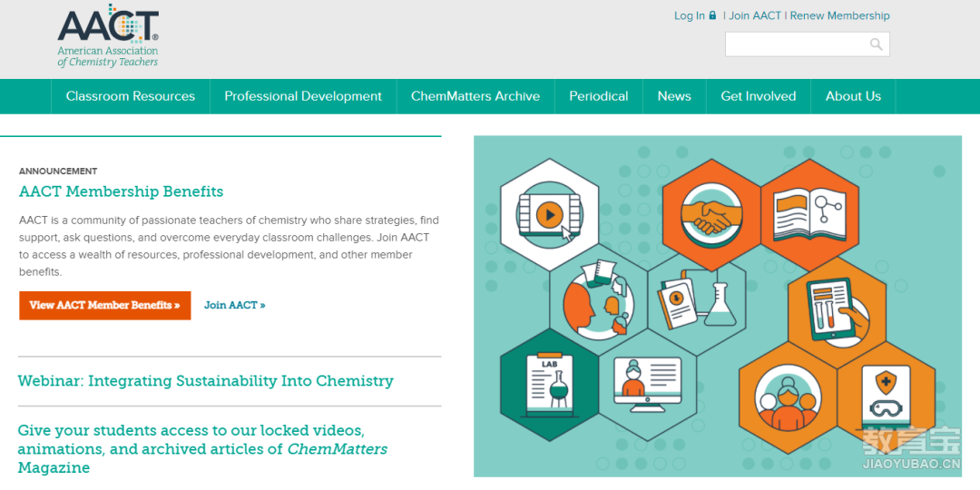Click the webinar monitor hexagon icon
Viewport: 980px width, 490px height.
pos(648,385)
